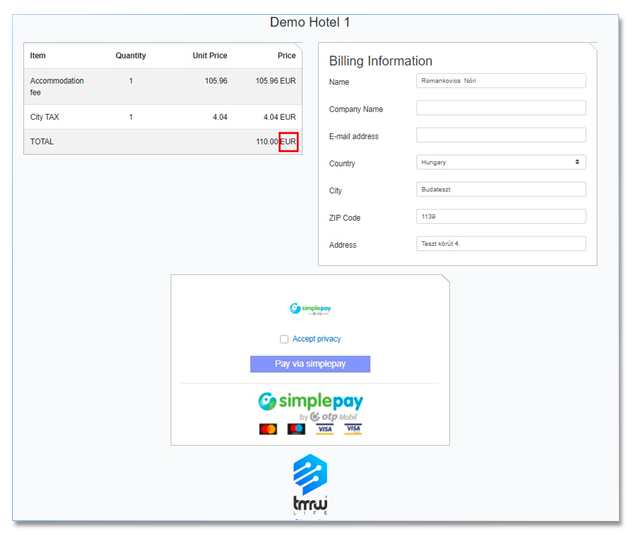638x535 pixels.
Task: Click the EUR currency in the TOTAL row
Action: 288,142
